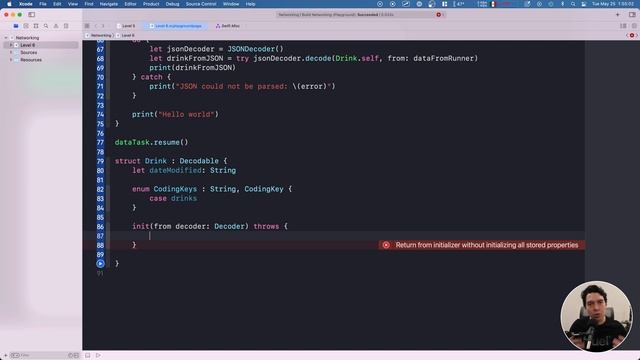The height and width of the screenshot is (360, 640).
Task: Open the related items grid icon
Action: [87, 26]
